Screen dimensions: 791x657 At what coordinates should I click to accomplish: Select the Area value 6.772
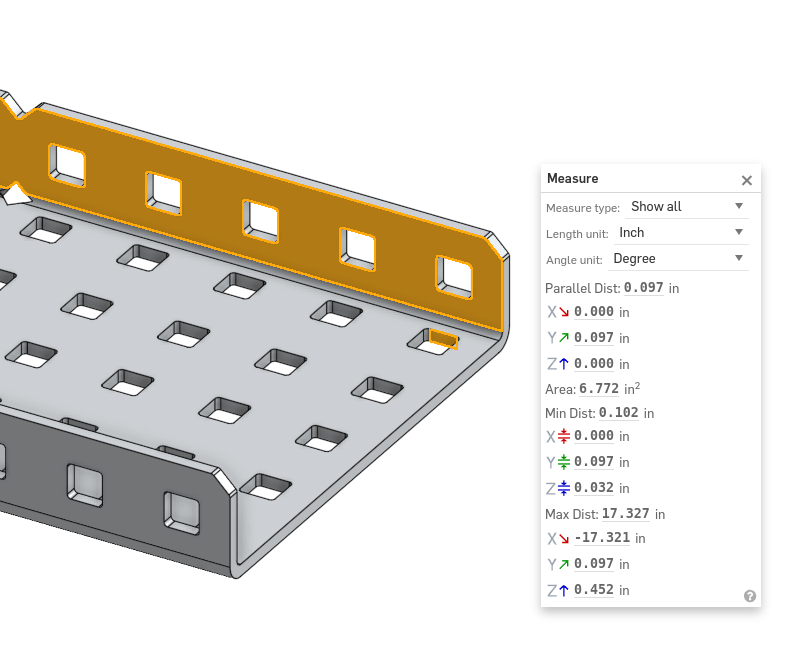coord(599,389)
